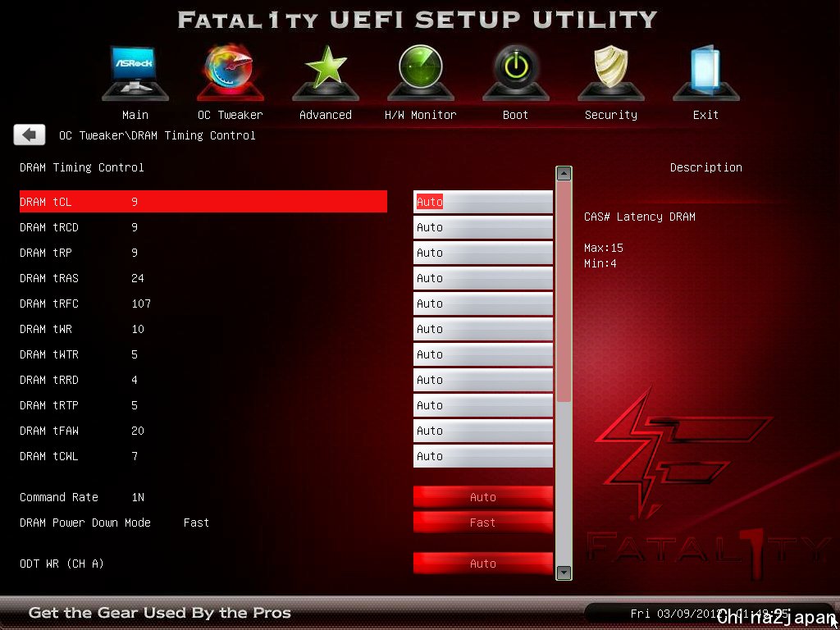Select the DRAM tCWL row label
The width and height of the screenshot is (840, 630).
pos(49,456)
